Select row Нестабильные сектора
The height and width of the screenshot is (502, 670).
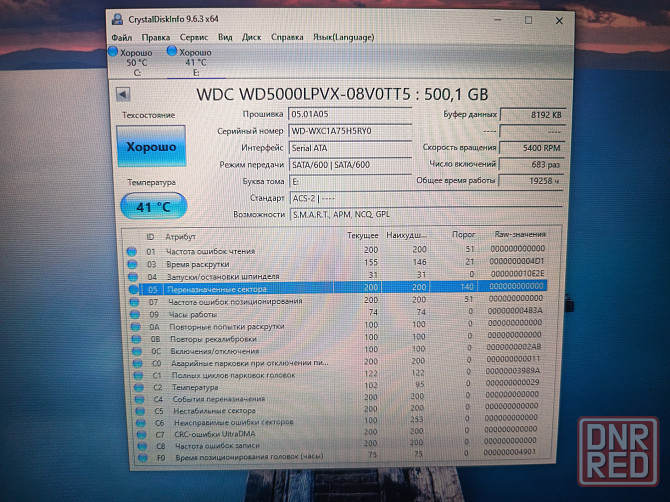(x=338, y=409)
